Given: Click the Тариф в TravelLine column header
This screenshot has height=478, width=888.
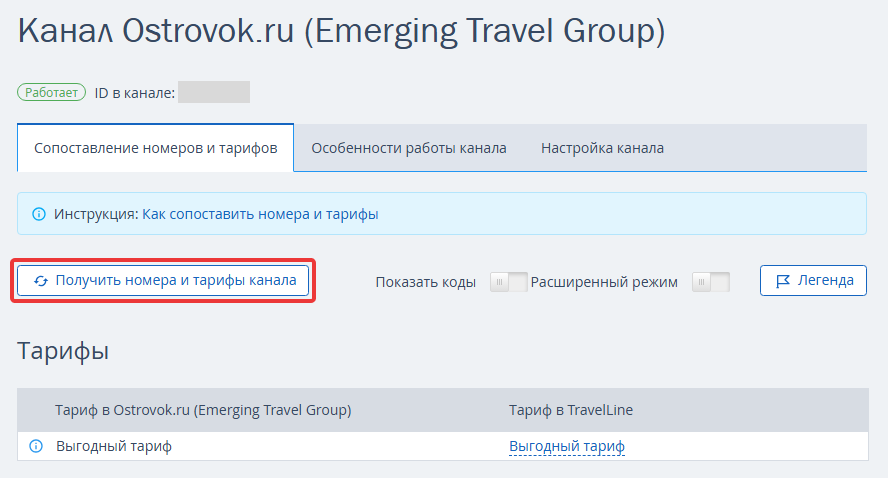Looking at the screenshot, I should [x=571, y=410].
